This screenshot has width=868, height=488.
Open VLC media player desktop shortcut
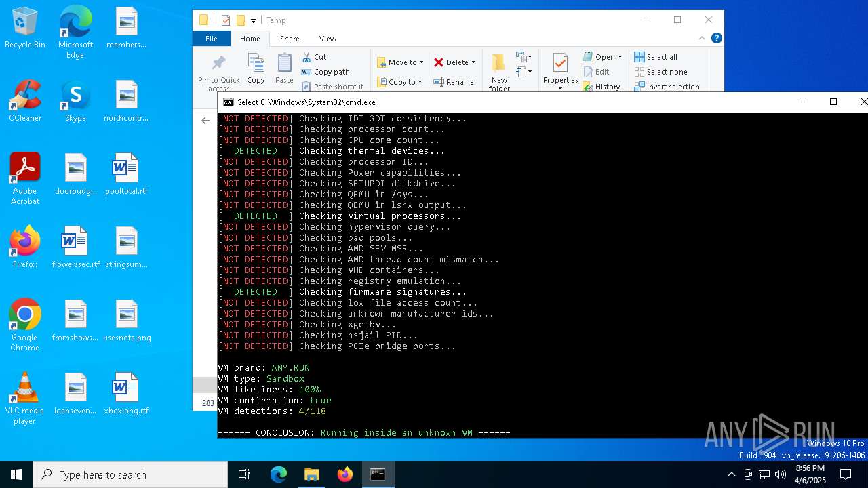(x=25, y=399)
